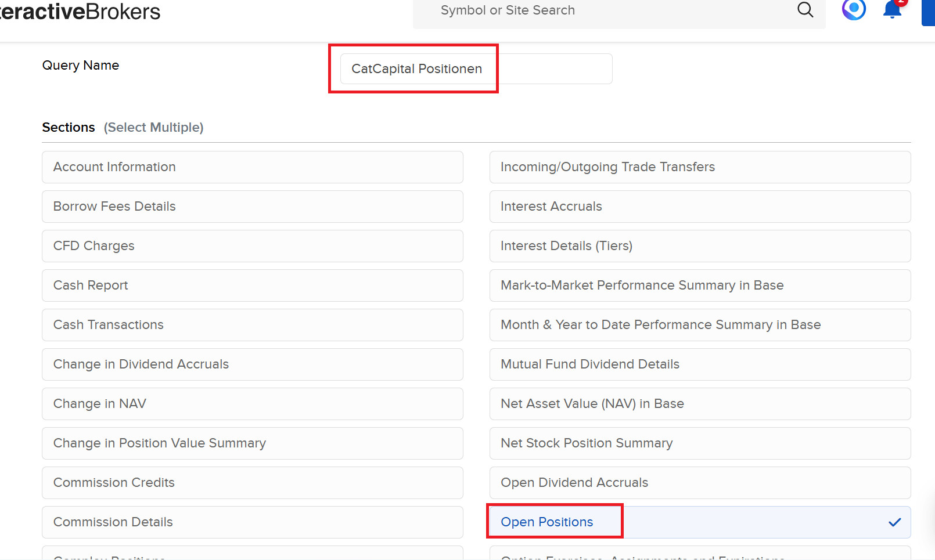
Task: Toggle Commission Details section
Action: (252, 522)
